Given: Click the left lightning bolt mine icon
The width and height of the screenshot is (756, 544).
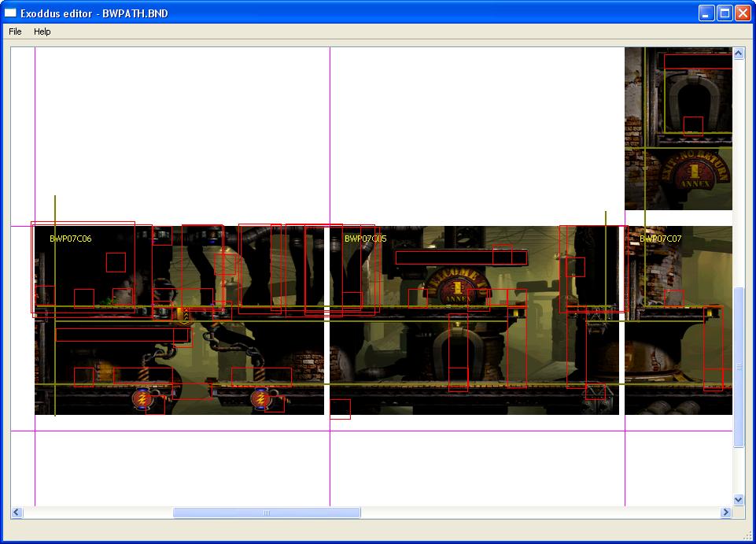Looking at the screenshot, I should click(142, 399).
